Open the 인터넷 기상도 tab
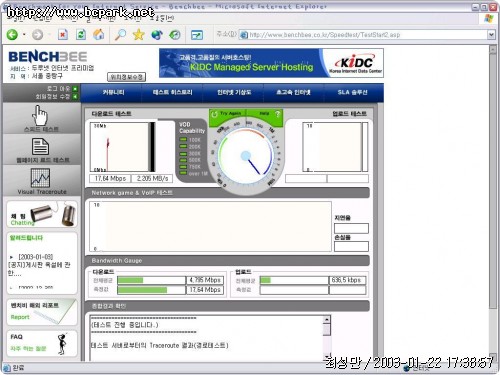The width and height of the screenshot is (500, 375). click(234, 92)
